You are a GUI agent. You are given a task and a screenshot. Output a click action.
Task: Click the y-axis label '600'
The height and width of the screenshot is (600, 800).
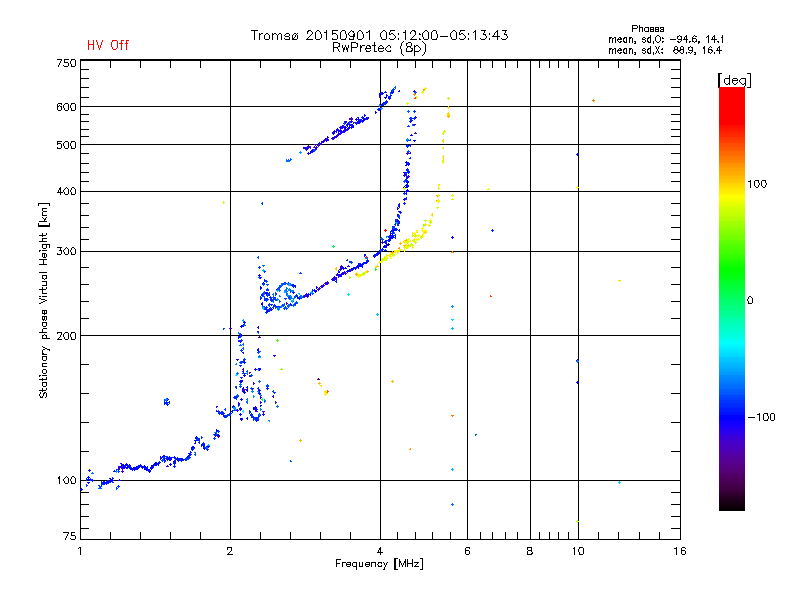pyautogui.click(x=66, y=107)
